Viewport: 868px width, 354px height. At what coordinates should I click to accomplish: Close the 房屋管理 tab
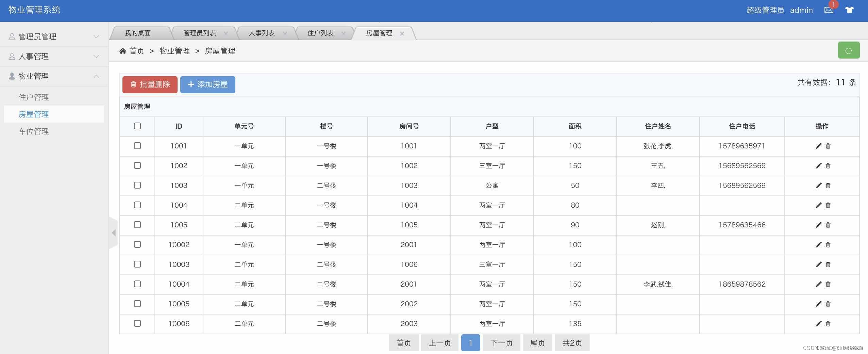pyautogui.click(x=402, y=33)
